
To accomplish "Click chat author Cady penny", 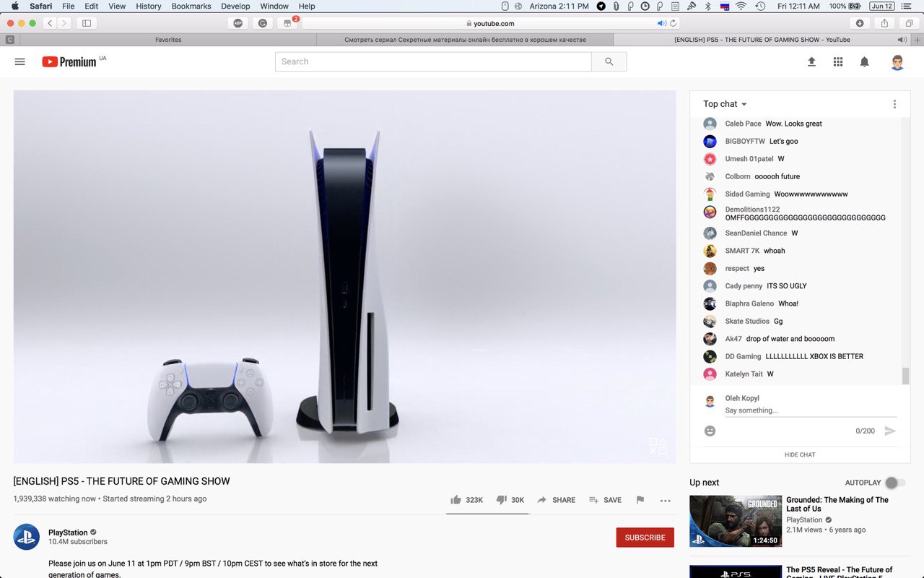I will pyautogui.click(x=744, y=286).
